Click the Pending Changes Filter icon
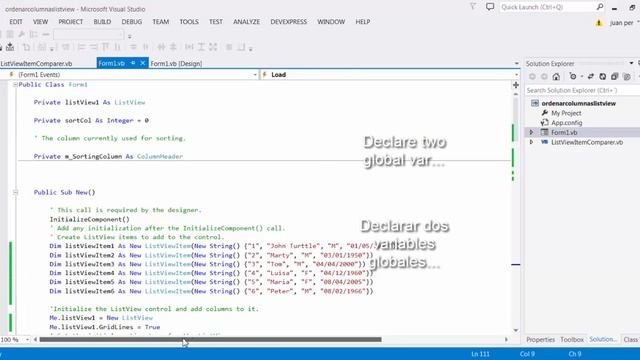640x360 pixels. (573, 77)
